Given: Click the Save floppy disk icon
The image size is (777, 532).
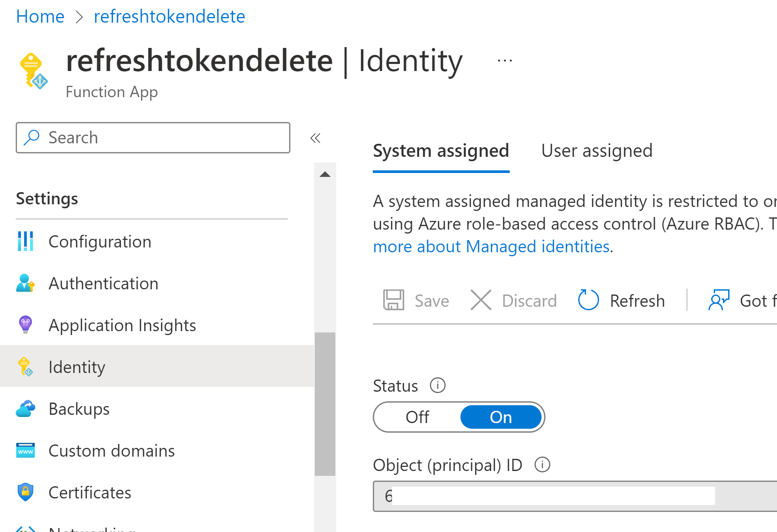Looking at the screenshot, I should 394,300.
